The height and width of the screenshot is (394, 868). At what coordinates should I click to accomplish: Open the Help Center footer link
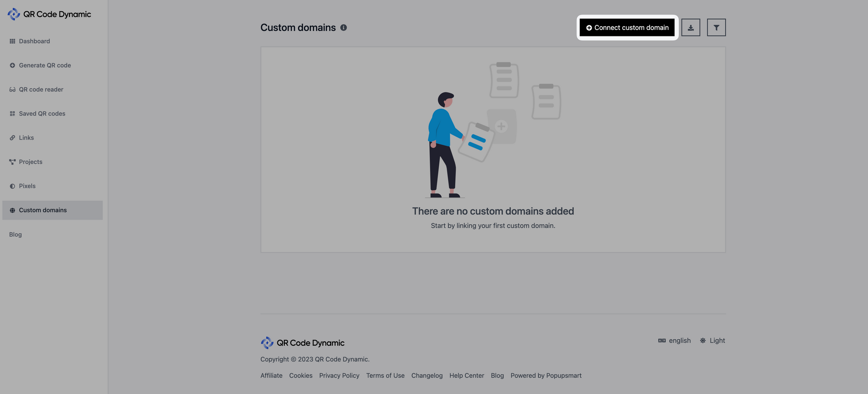pyautogui.click(x=467, y=376)
